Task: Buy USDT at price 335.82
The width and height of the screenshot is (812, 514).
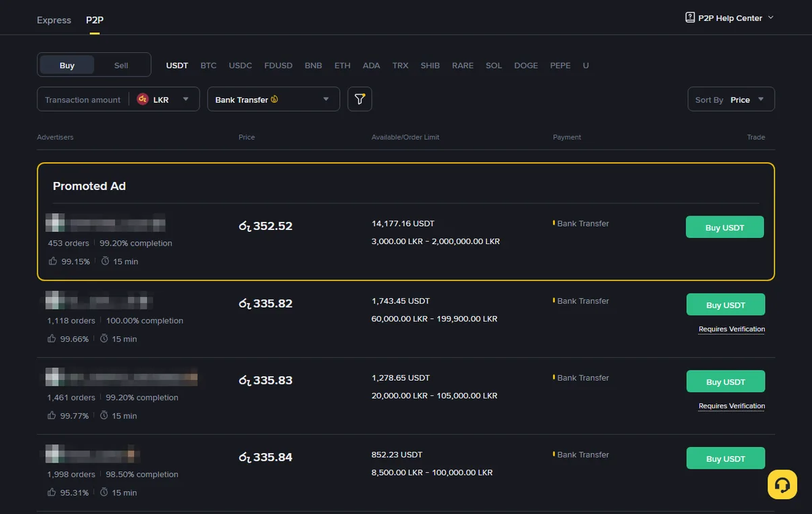Action: [725, 304]
